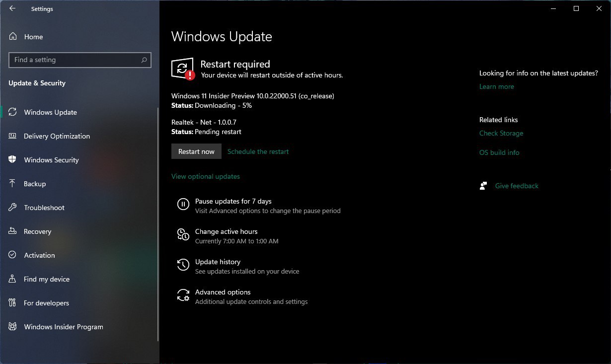The image size is (611, 364).
Task: Click the Delivery Optimization icon
Action: coord(13,136)
